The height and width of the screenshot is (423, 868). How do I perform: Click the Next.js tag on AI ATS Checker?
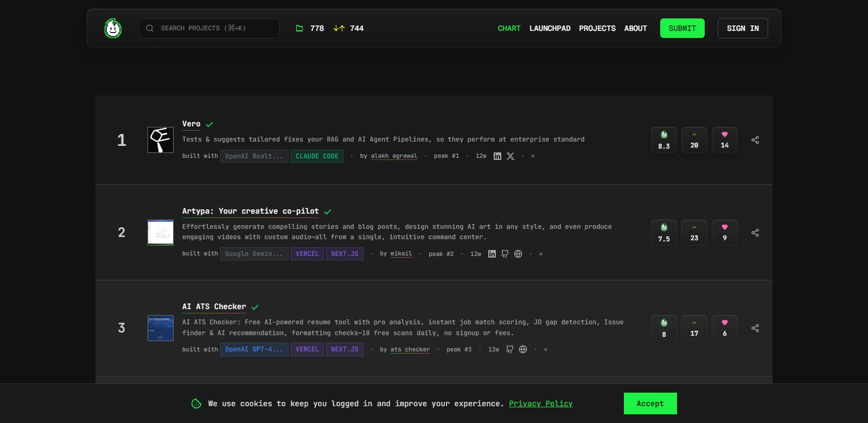tap(344, 350)
